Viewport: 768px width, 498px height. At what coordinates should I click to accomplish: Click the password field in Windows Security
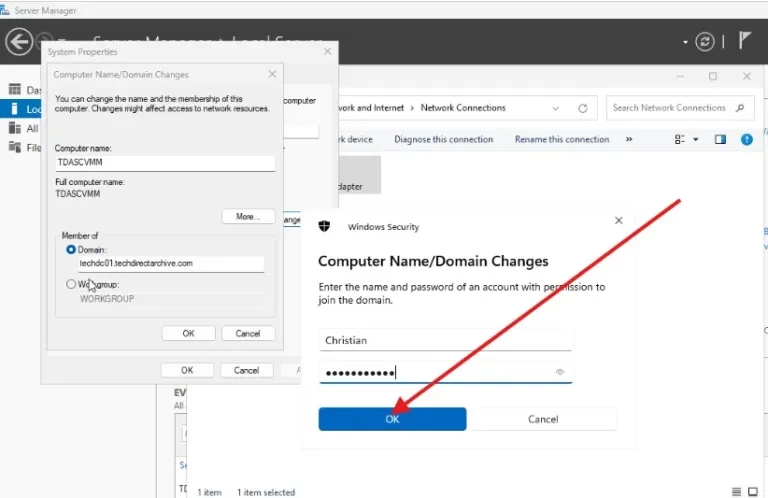pyautogui.click(x=445, y=373)
